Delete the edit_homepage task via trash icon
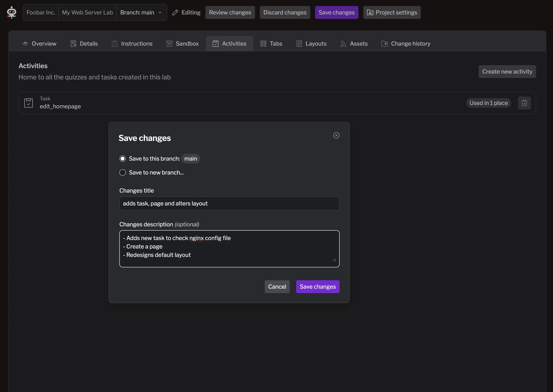 pyautogui.click(x=524, y=103)
